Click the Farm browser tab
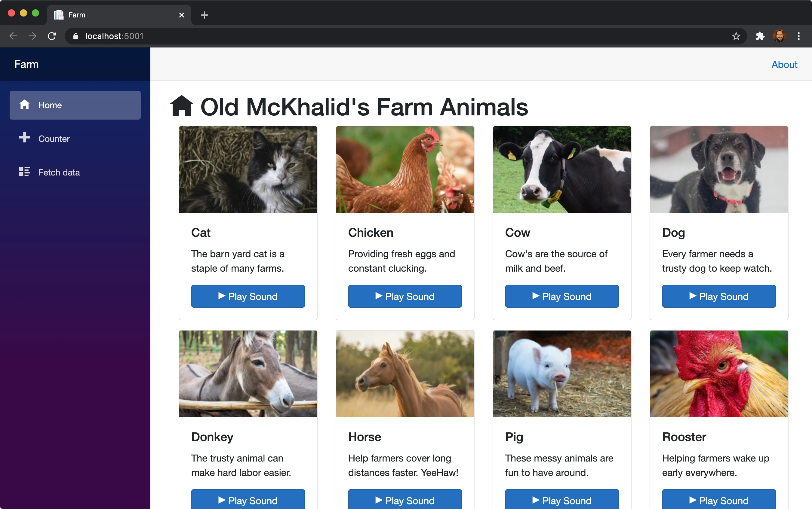 [117, 15]
